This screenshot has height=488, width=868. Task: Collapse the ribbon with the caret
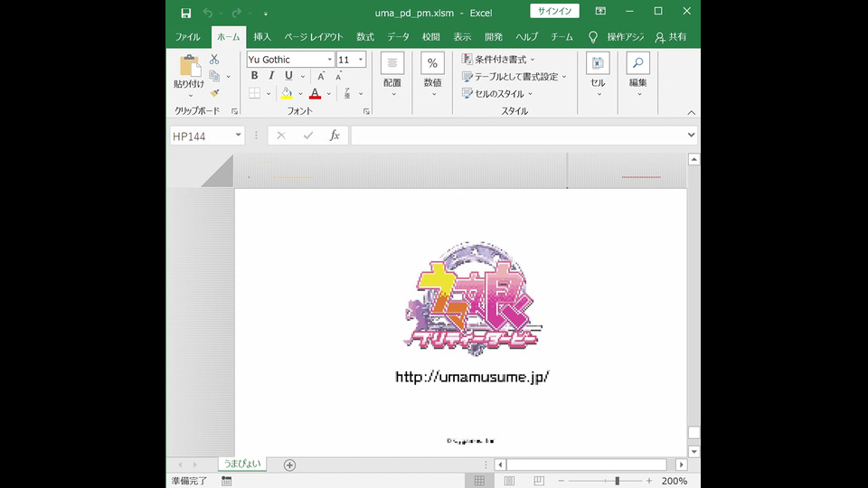[692, 112]
